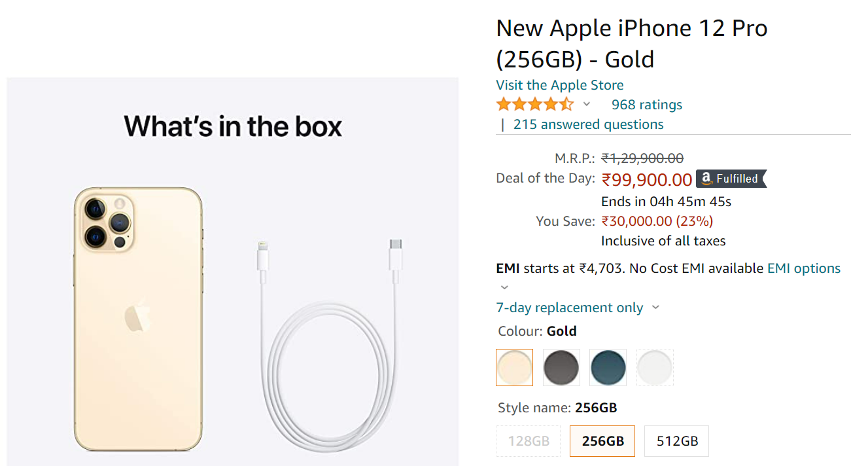Image resolution: width=868 pixels, height=466 pixels.
Task: Pick the Silver colour swatch
Action: pyautogui.click(x=655, y=367)
